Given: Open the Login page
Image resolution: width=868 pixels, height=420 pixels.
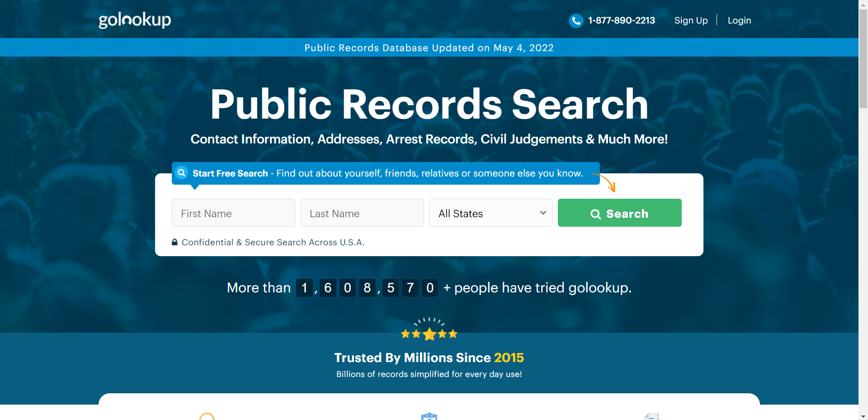Looking at the screenshot, I should tap(739, 20).
